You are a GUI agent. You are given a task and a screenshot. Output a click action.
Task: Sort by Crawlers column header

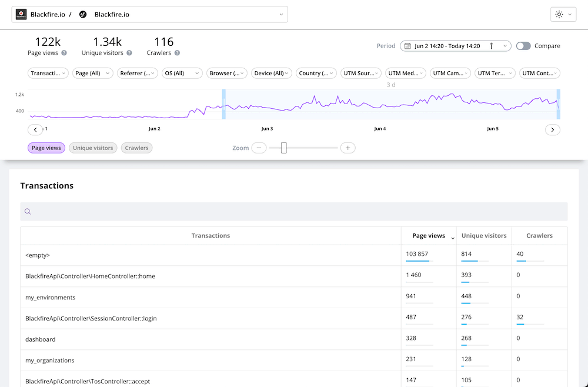[539, 236]
